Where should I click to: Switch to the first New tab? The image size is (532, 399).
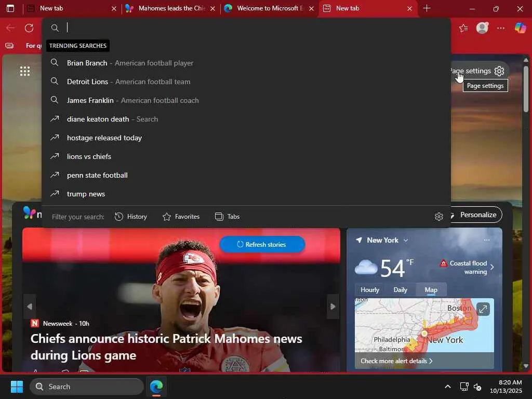point(72,8)
